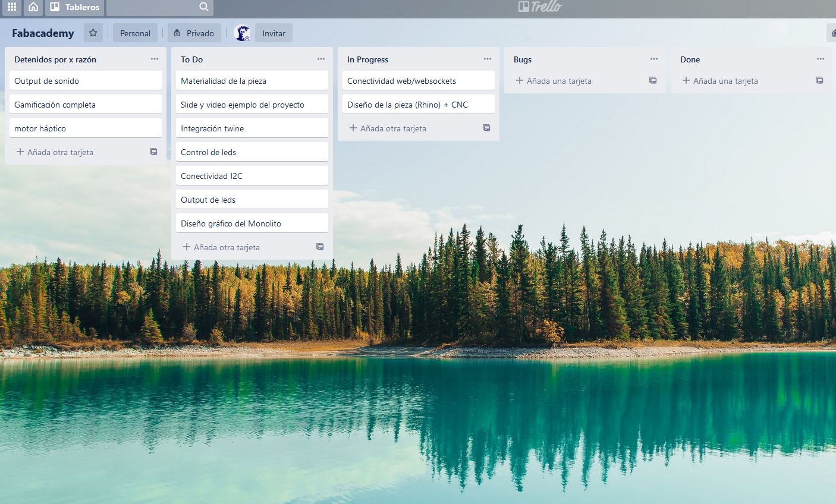Open the Bugs list menu

coord(654,59)
